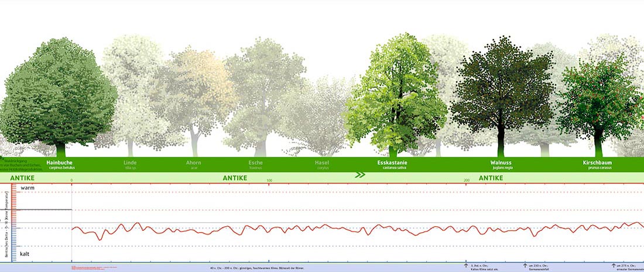
Task: Click the 'um 230 n. Chr.' event arrow
Action: click(x=525, y=266)
